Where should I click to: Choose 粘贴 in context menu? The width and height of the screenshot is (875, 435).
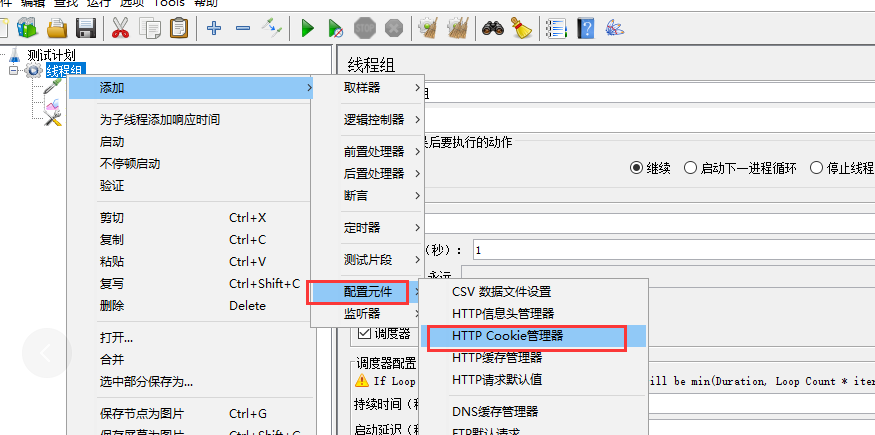(191, 262)
